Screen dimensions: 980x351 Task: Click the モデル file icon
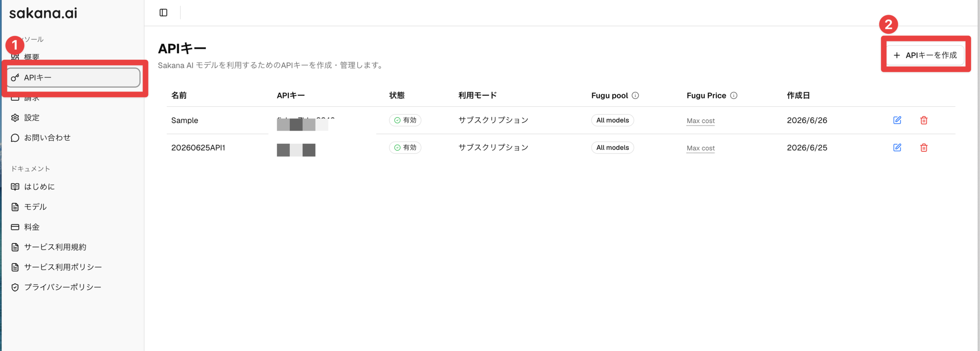pyautogui.click(x=15, y=207)
